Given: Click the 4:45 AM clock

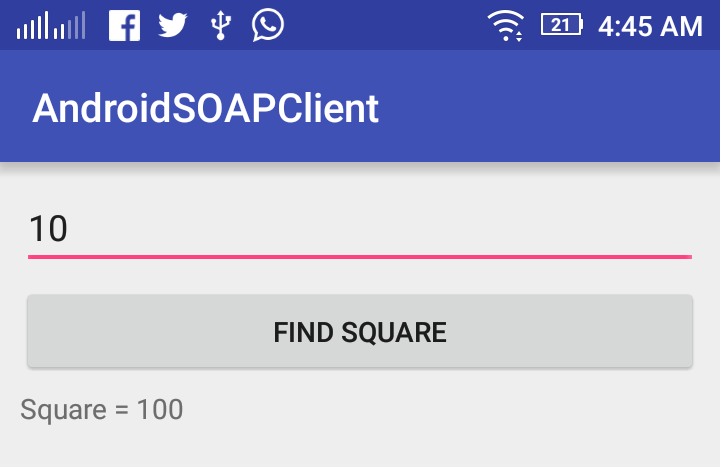Looking at the screenshot, I should pyautogui.click(x=650, y=26).
